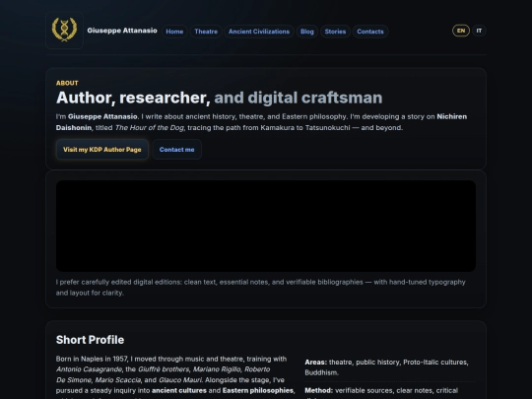Viewport: 532px width, 399px height.
Task: Click the Contact me button
Action: tap(176, 150)
